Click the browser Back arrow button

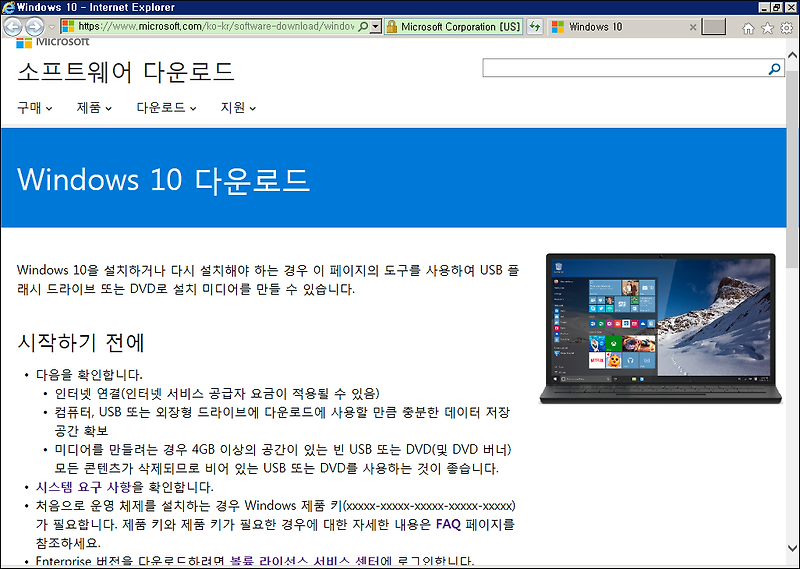(12, 27)
